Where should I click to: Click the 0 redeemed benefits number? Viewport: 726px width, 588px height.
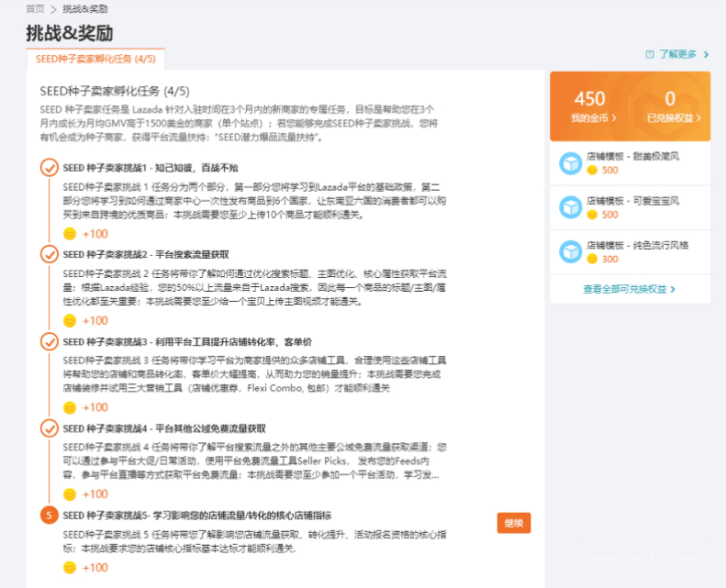670,98
